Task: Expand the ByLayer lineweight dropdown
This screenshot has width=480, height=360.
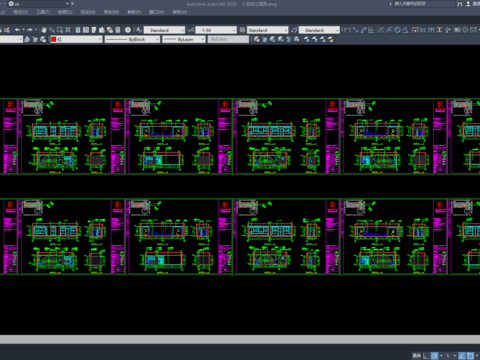Action: click(x=184, y=39)
